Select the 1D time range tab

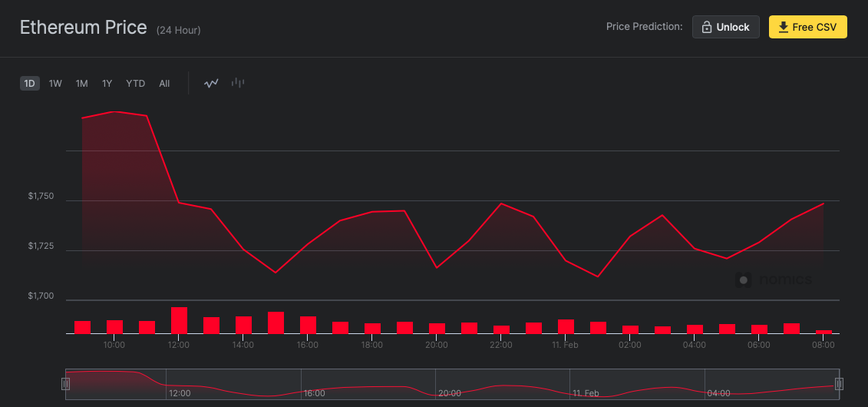29,84
